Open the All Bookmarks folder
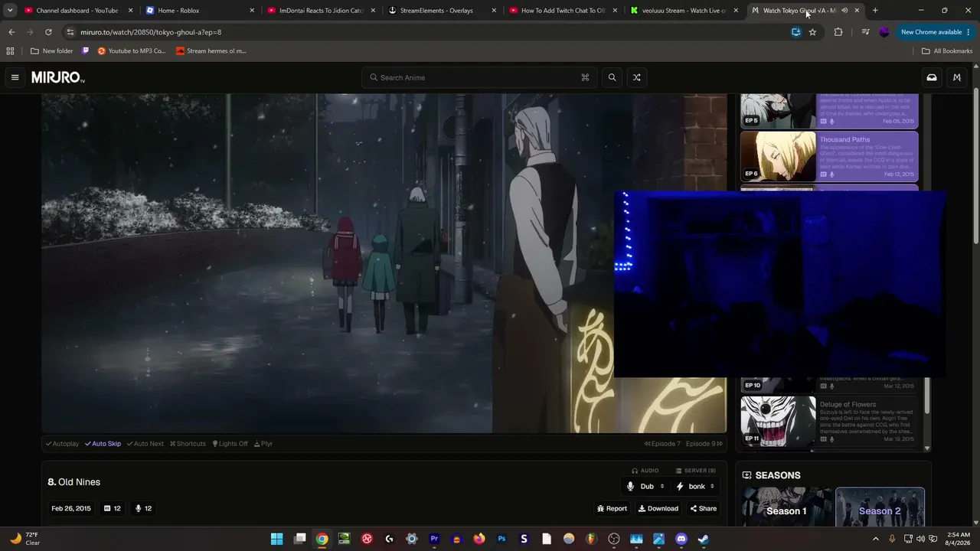Viewport: 980px width, 551px height. (947, 51)
